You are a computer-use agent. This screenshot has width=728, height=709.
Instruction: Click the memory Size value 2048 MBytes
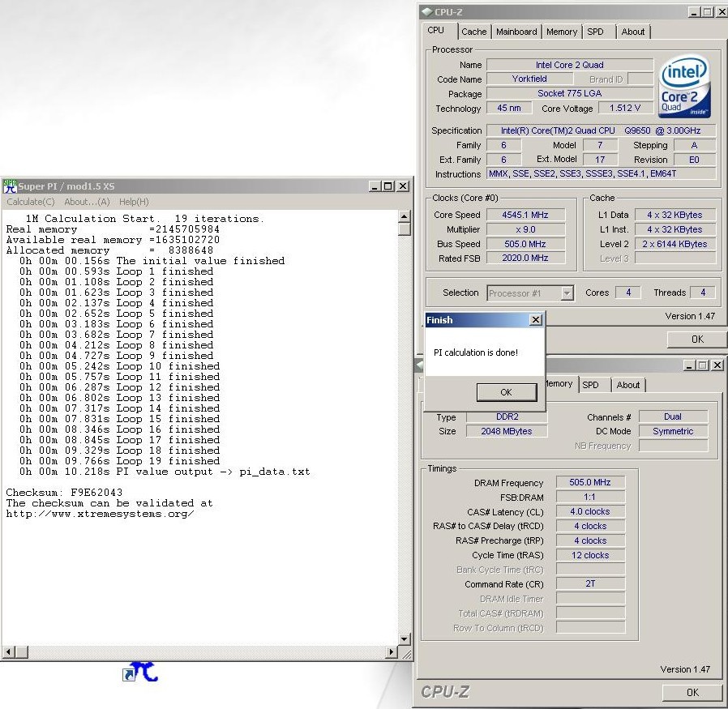pyautogui.click(x=507, y=431)
